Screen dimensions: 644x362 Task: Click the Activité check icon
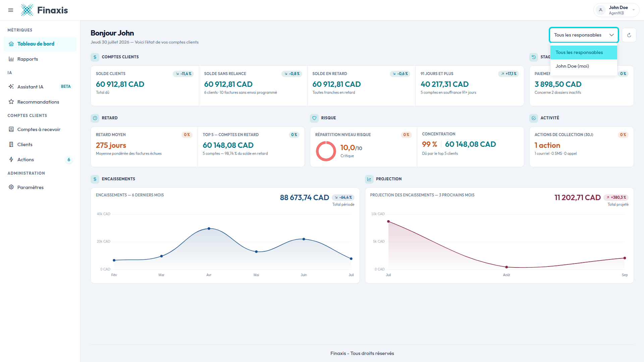coord(534,118)
